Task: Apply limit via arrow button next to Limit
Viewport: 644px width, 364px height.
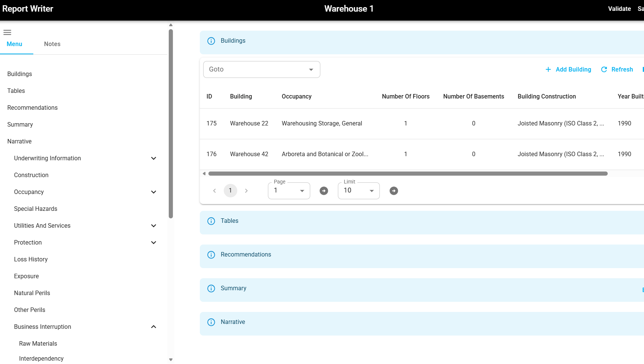Action: [394, 191]
